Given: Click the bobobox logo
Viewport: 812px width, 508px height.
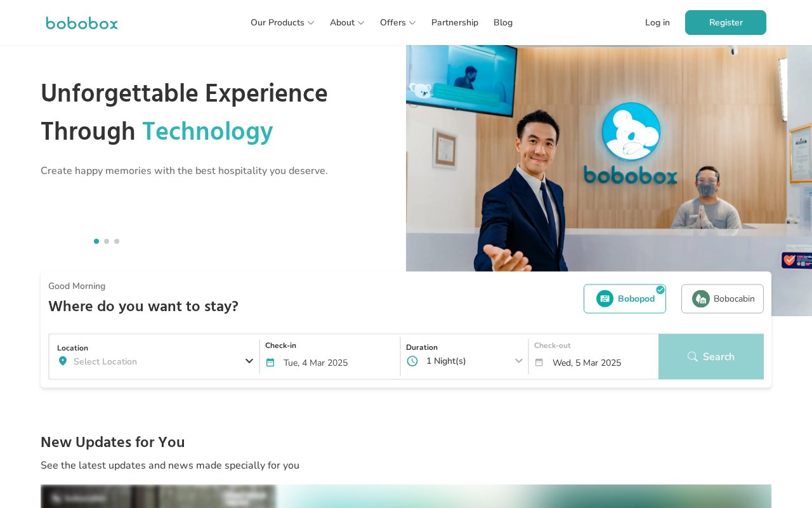Looking at the screenshot, I should pos(82,23).
